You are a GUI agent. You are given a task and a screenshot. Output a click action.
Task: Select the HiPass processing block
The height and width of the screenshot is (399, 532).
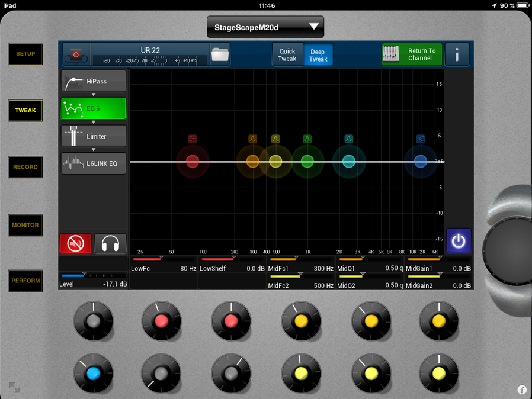94,81
